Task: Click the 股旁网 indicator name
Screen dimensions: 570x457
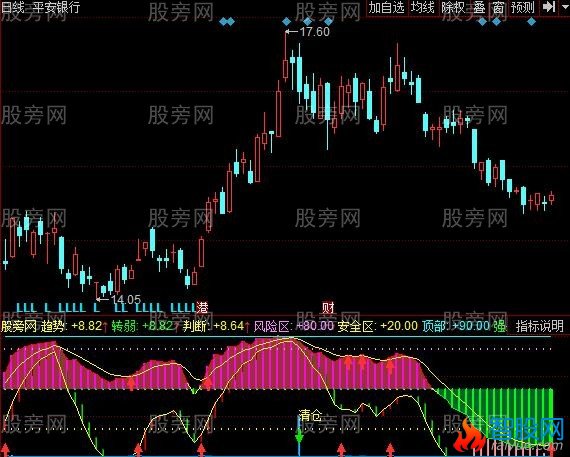Action: (19, 326)
